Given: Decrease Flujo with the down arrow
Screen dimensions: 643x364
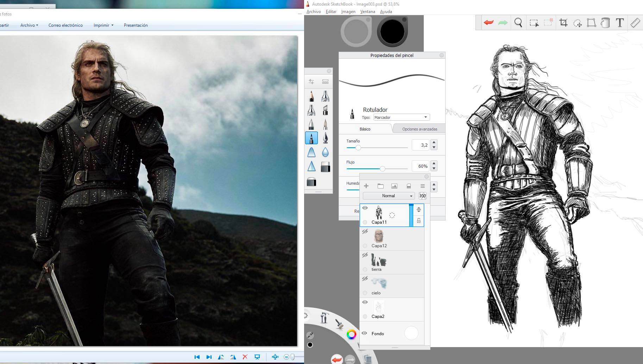Looking at the screenshot, I should pos(434,169).
